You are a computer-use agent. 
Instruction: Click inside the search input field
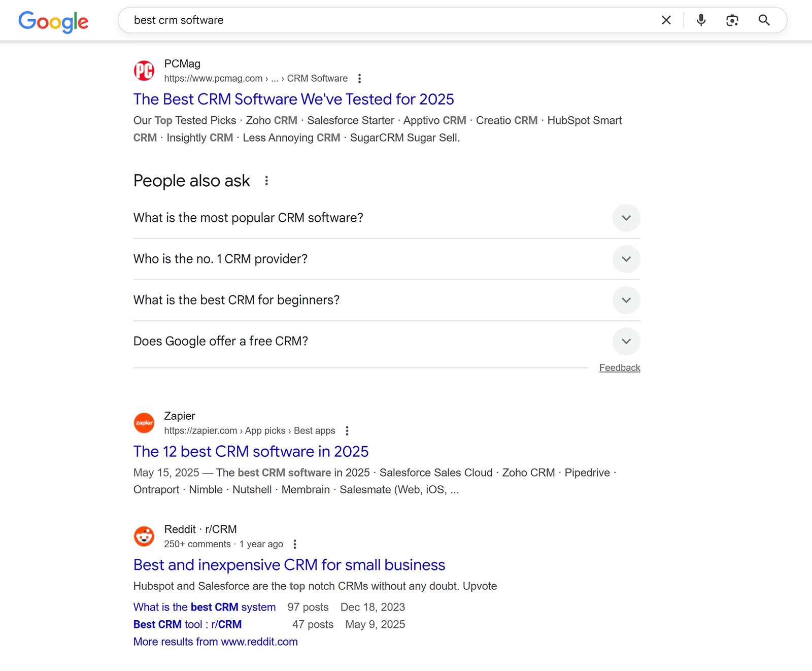click(x=355, y=20)
